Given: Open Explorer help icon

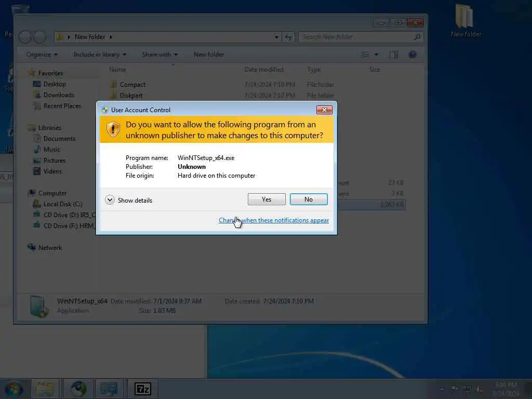Looking at the screenshot, I should (x=413, y=55).
